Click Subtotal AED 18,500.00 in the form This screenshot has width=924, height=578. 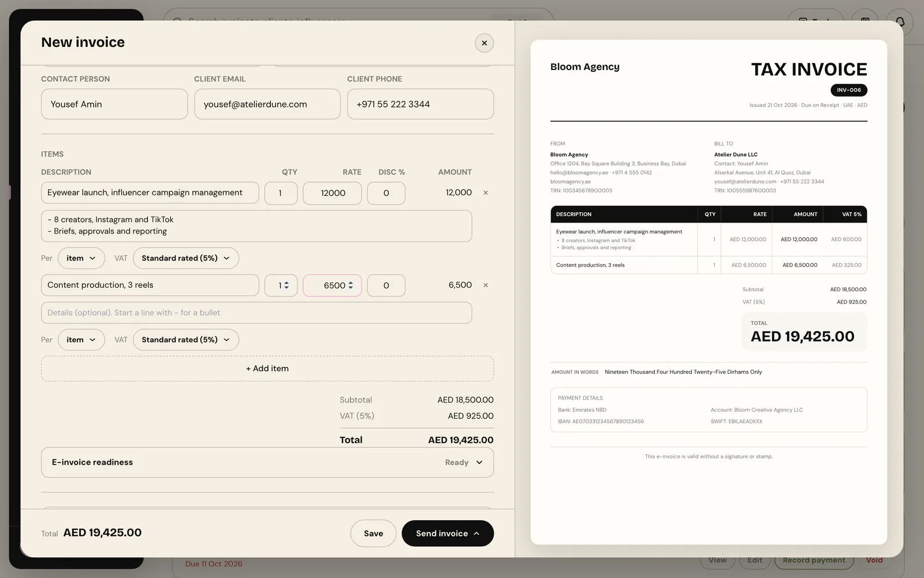(416, 400)
